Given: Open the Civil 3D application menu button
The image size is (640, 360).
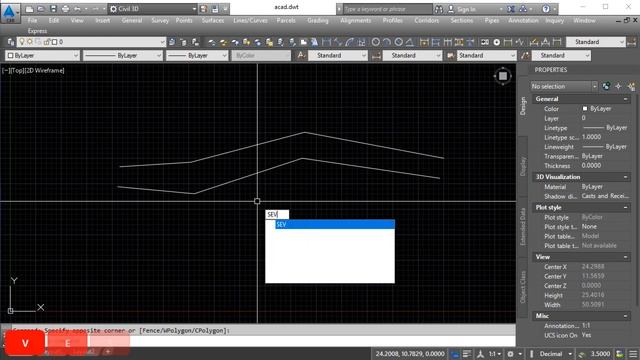Looking at the screenshot, I should (x=10, y=13).
